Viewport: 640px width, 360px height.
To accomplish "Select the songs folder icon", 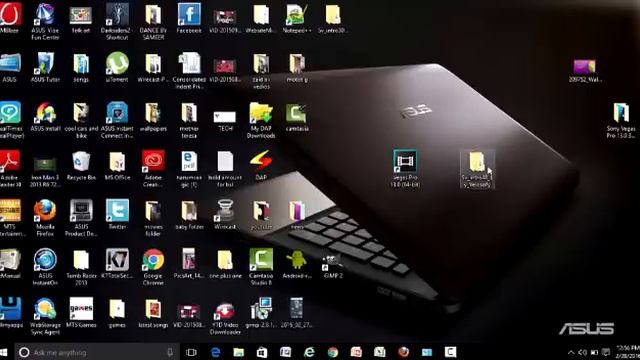I will (81, 67).
